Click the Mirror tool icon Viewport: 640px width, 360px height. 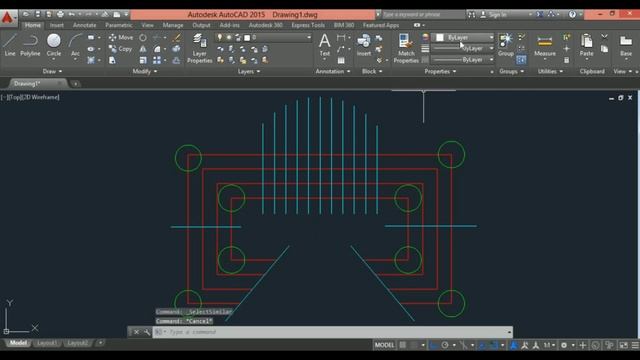pos(143,49)
